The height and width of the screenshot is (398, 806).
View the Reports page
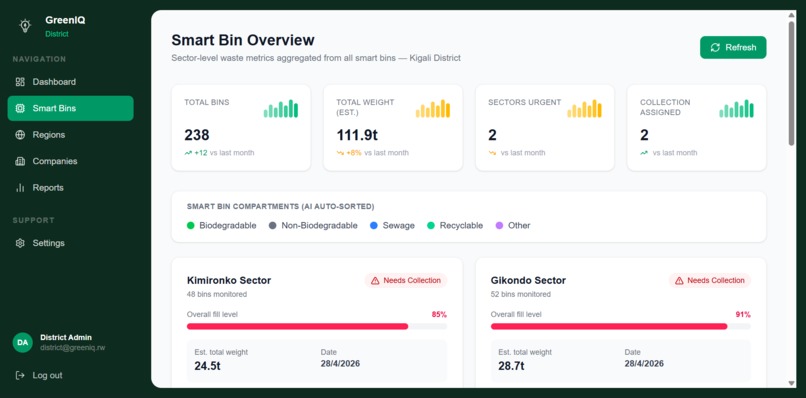[x=70, y=188]
